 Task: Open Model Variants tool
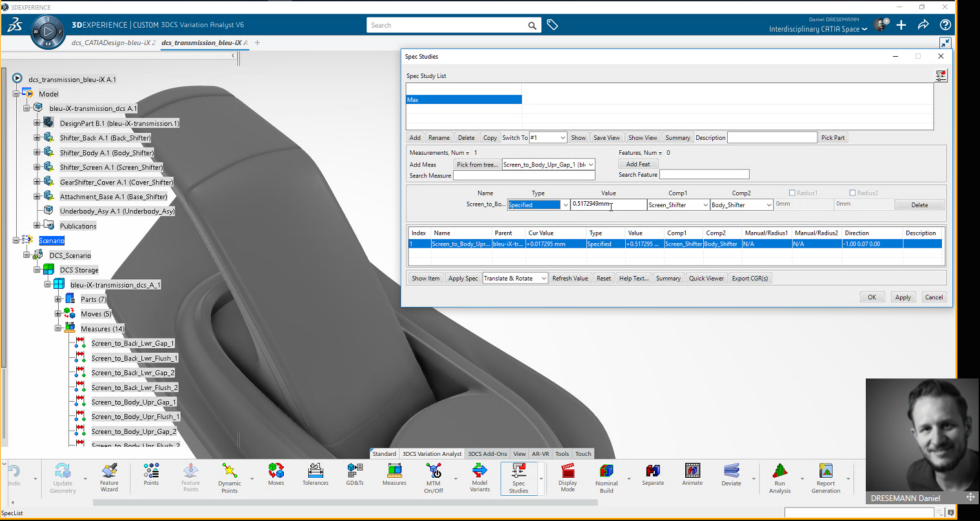tap(479, 478)
